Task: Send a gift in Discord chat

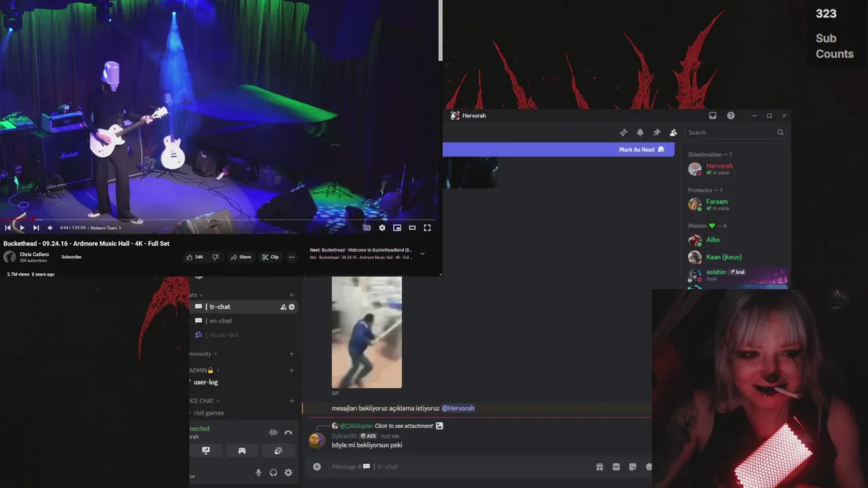Action: 599,466
